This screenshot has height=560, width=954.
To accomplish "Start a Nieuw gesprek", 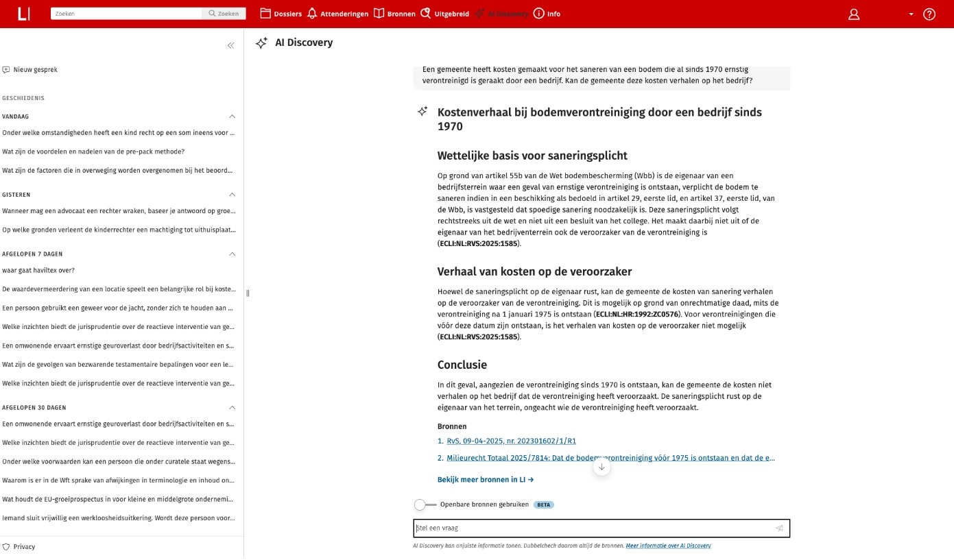I will [x=30, y=70].
